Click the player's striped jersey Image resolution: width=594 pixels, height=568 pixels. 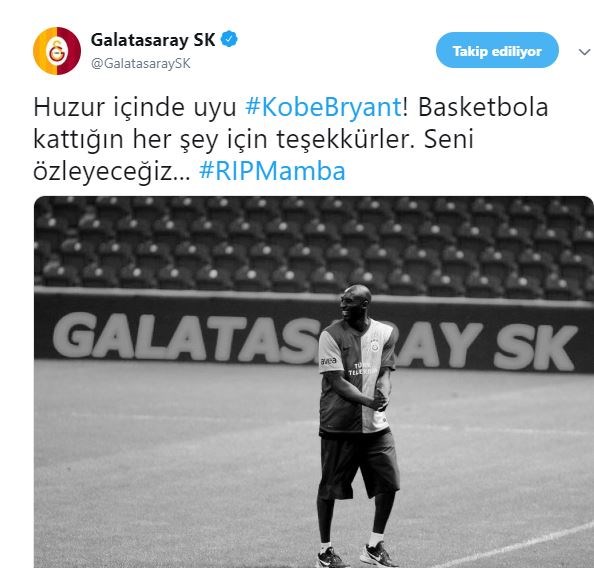357,377
